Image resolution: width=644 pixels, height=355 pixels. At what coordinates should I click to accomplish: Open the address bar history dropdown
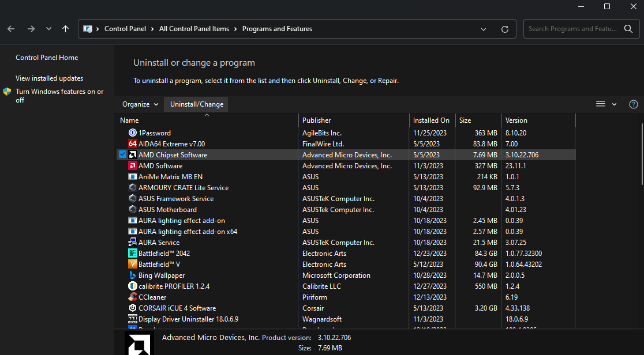point(484,29)
